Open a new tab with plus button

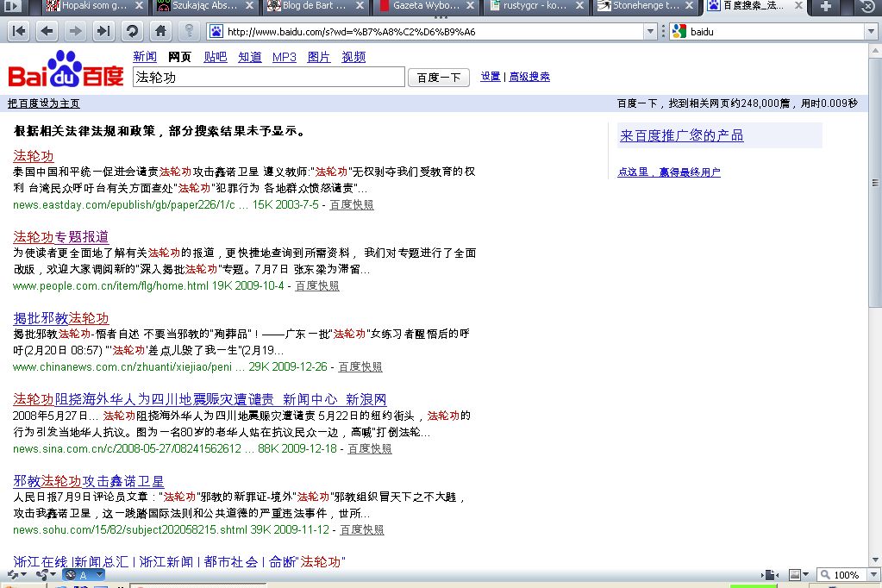pyautogui.click(x=826, y=6)
